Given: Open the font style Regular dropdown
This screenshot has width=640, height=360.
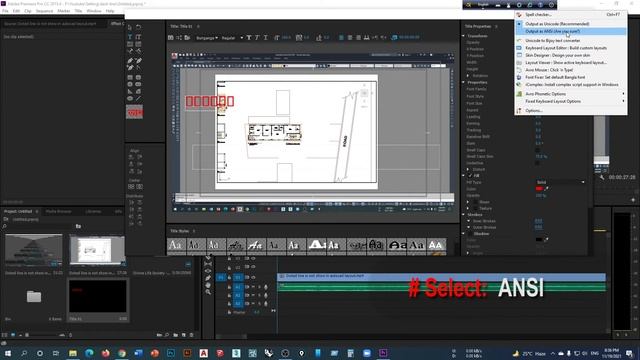Looking at the screenshot, I should (232, 38).
